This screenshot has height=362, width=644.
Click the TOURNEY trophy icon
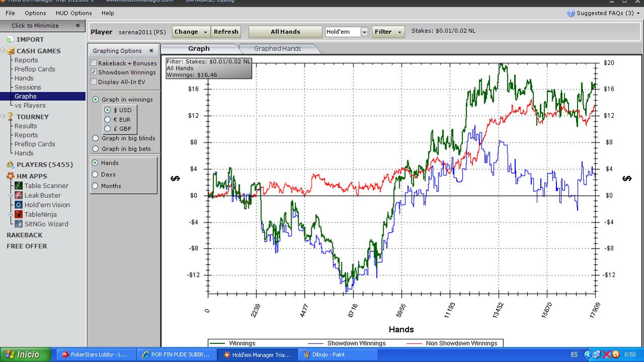10,117
